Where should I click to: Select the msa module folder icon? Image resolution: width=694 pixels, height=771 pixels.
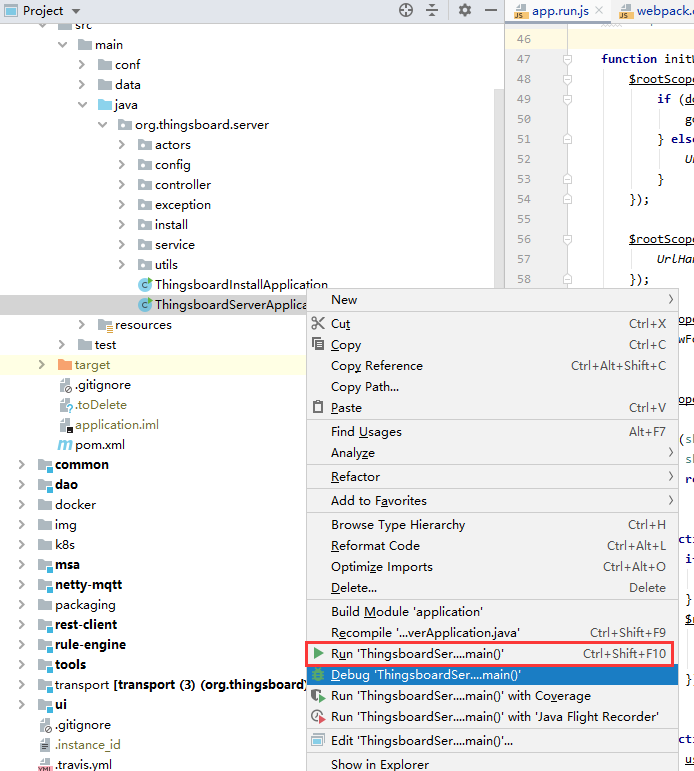tap(45, 565)
